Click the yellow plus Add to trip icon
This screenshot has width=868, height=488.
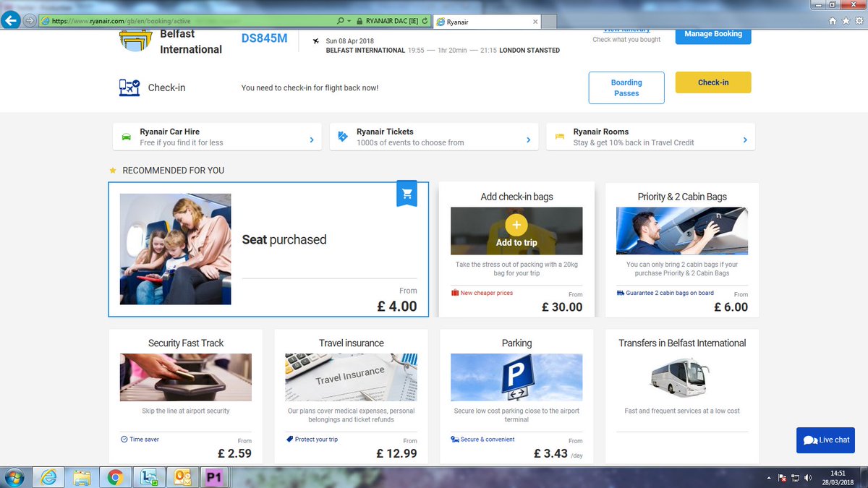tap(516, 225)
